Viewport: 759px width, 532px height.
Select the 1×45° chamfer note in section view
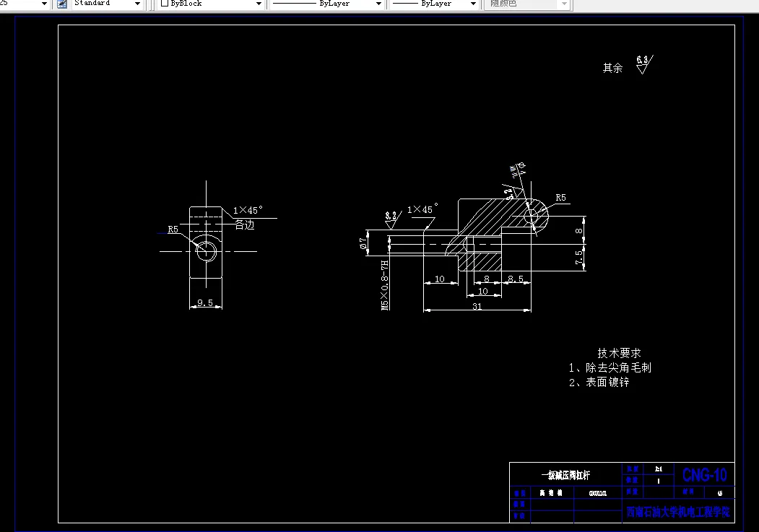point(422,209)
